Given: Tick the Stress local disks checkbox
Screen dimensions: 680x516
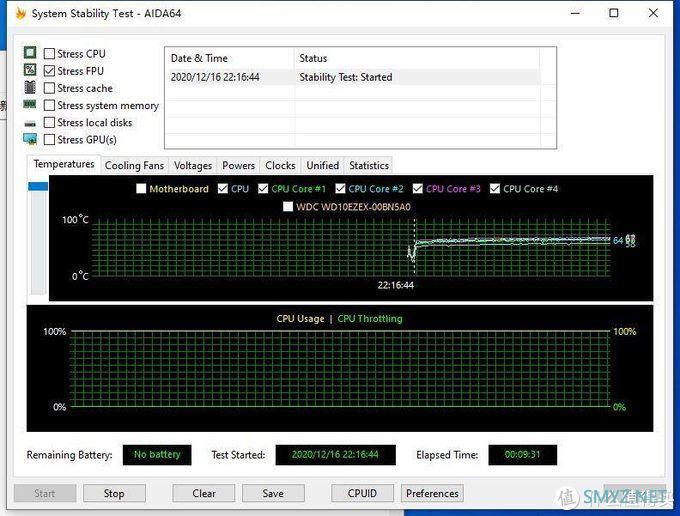Looking at the screenshot, I should [x=49, y=123].
